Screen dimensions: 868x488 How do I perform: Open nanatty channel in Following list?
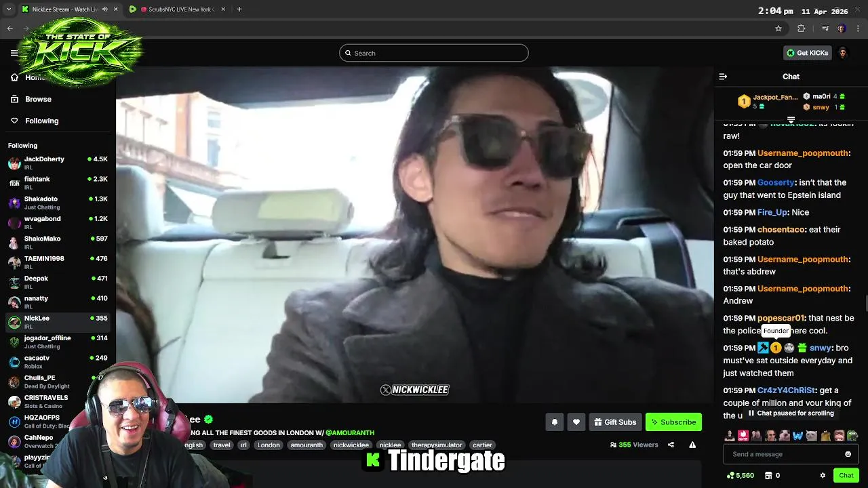58,302
